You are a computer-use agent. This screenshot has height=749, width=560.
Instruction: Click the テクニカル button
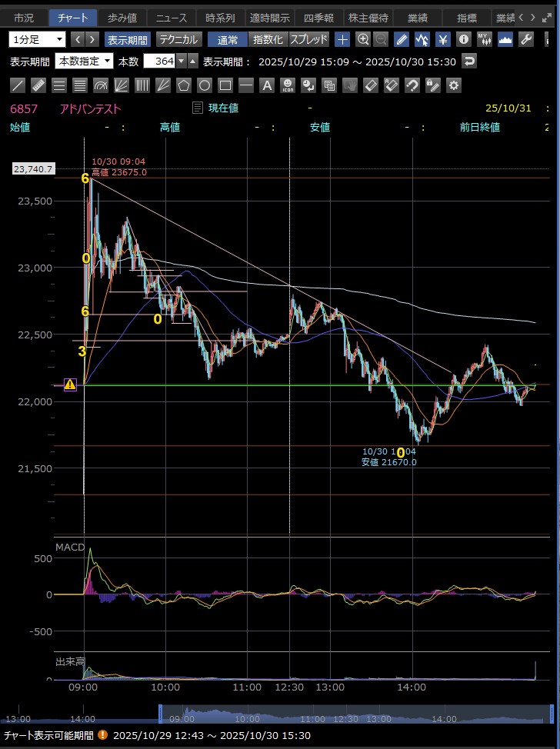[x=178, y=39]
